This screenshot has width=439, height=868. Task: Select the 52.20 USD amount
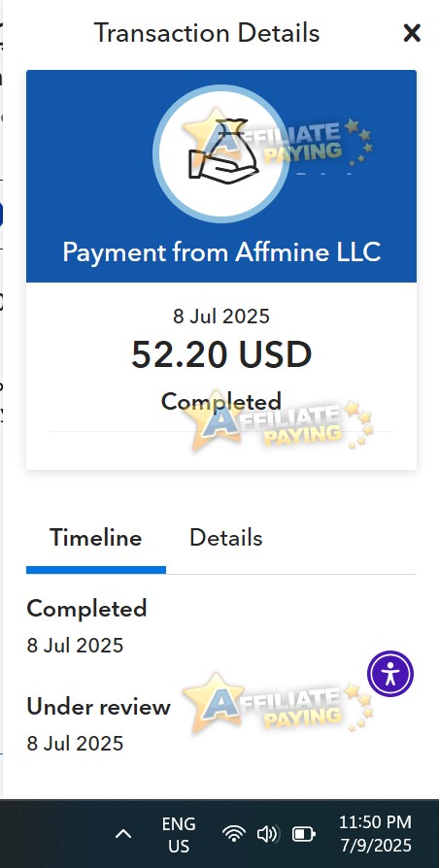[x=221, y=354]
